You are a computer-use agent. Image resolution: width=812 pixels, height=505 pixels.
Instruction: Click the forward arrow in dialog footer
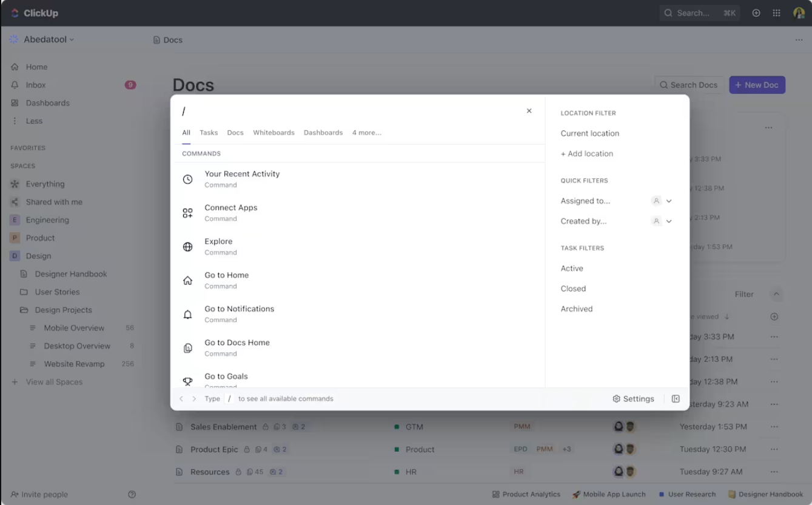pos(194,399)
